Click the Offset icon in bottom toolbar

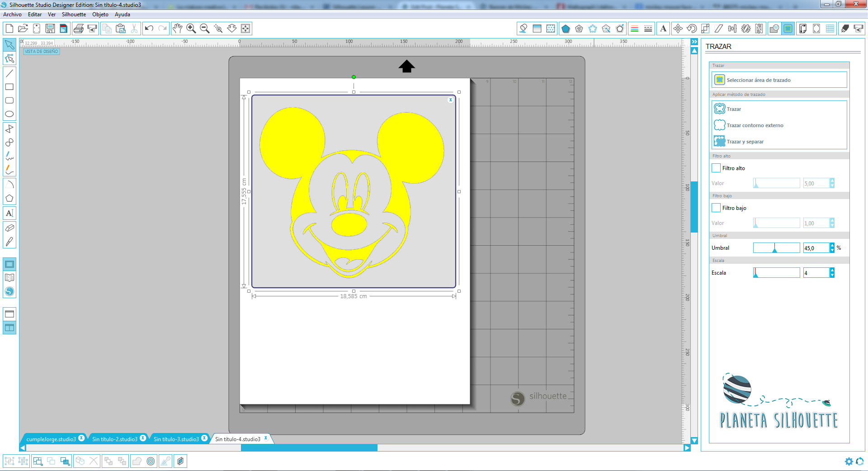click(x=151, y=461)
